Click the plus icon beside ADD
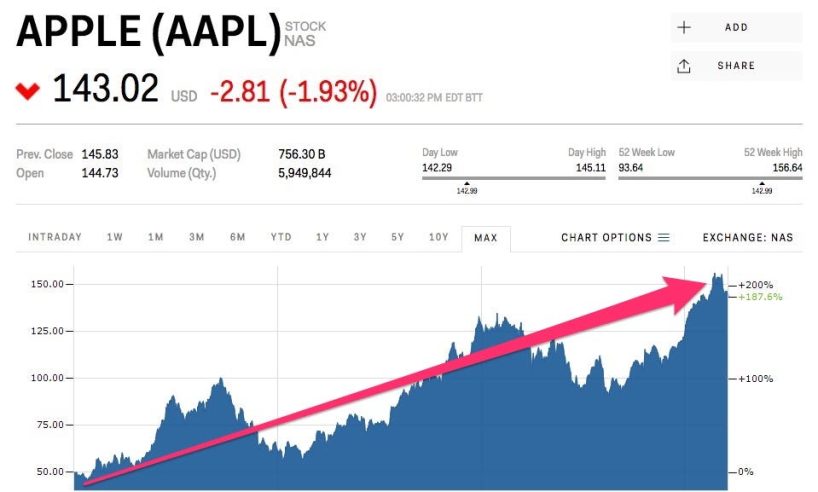The height and width of the screenshot is (492, 818). pyautogui.click(x=684, y=28)
